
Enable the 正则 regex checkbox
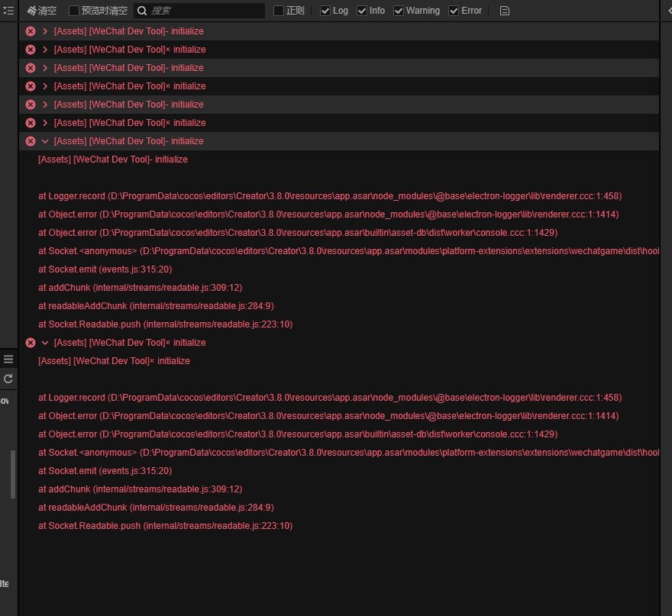point(279,11)
